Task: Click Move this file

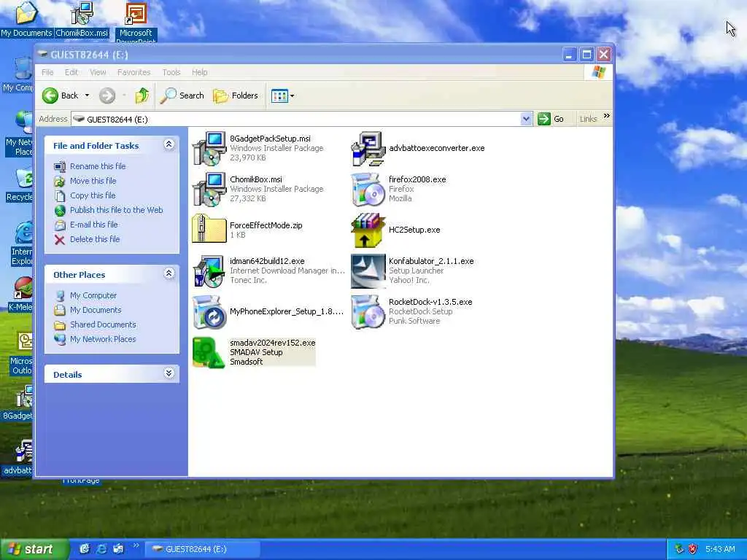Action: (93, 181)
